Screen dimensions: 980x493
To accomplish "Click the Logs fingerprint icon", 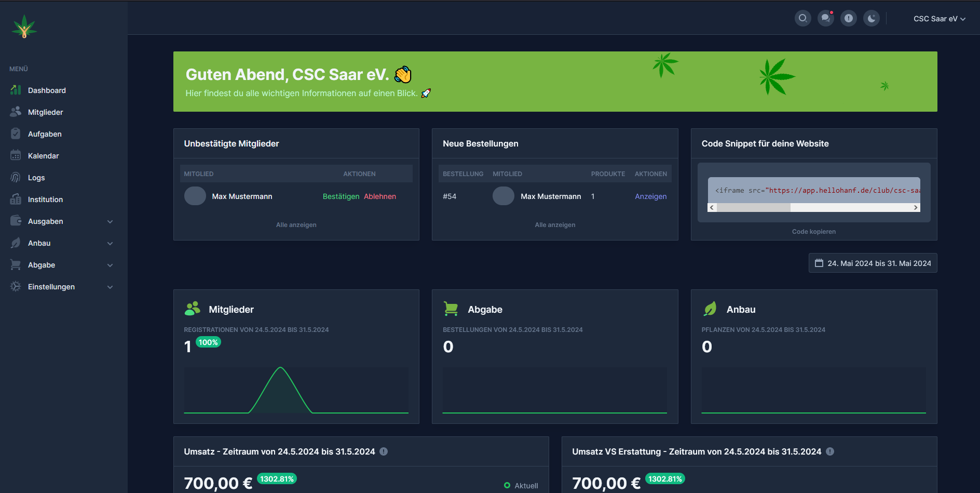I will pos(16,178).
